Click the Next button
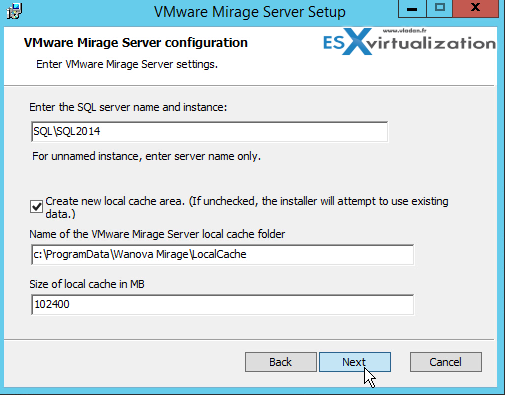Viewport: 505px width, 395px height. (355, 362)
